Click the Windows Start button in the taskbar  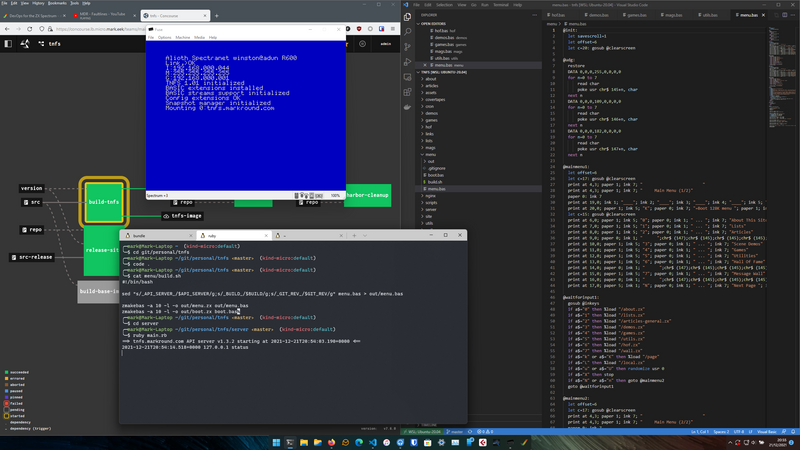(x=277, y=442)
